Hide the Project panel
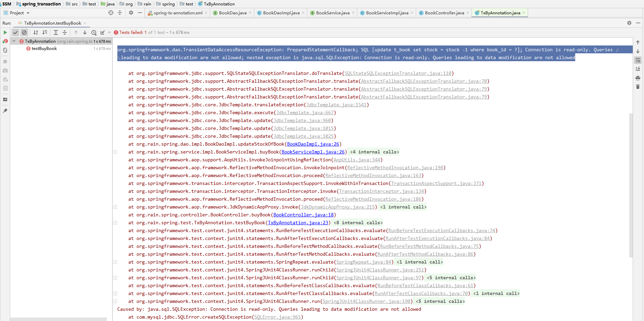Screen dimensions: 644x321 pos(140,13)
